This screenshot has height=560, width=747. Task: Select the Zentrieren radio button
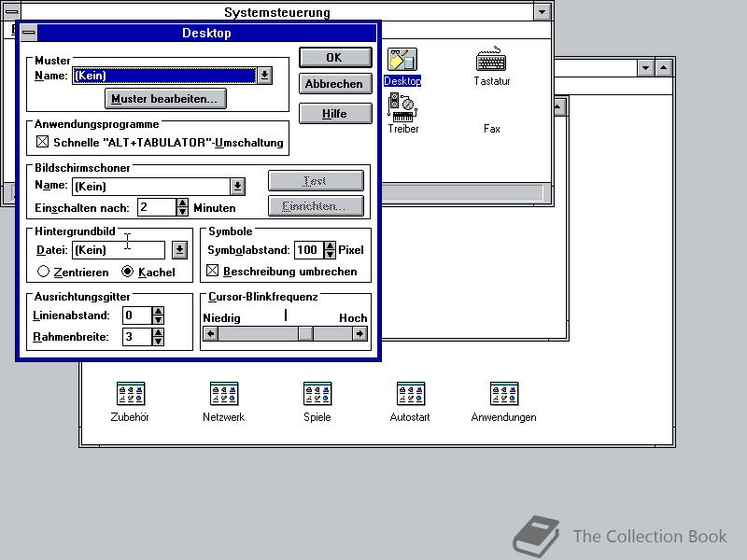click(x=43, y=272)
